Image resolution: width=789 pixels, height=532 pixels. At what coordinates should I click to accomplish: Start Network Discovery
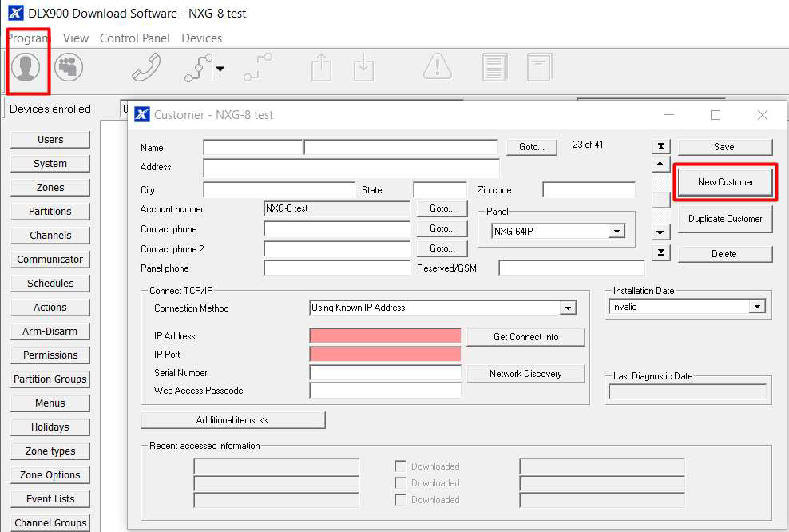pyautogui.click(x=525, y=374)
